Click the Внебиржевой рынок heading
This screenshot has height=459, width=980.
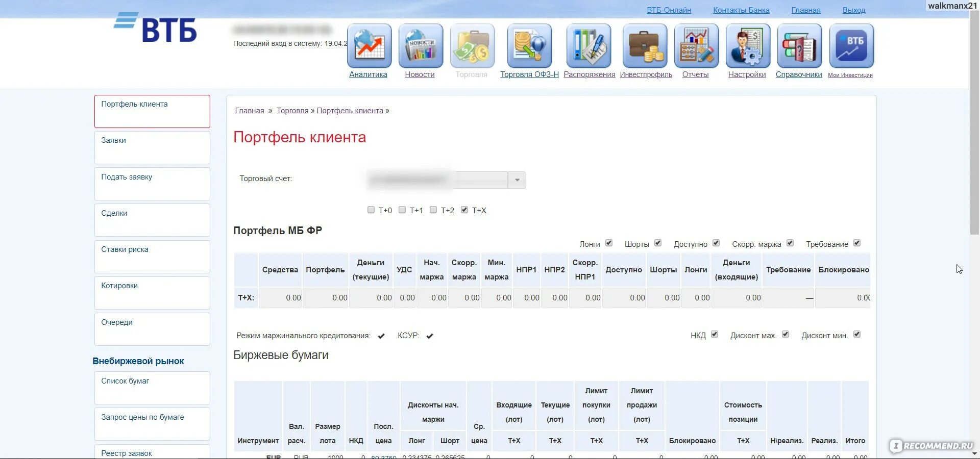coord(138,361)
